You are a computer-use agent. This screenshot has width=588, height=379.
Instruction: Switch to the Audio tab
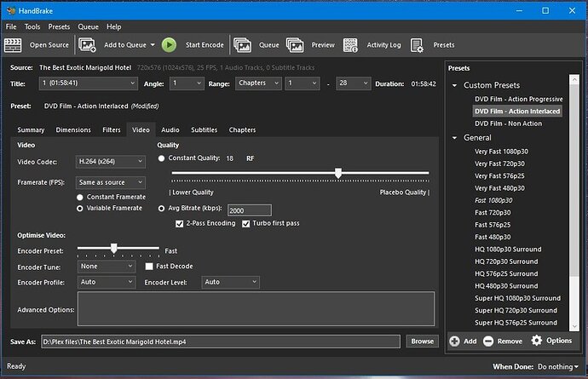click(170, 130)
